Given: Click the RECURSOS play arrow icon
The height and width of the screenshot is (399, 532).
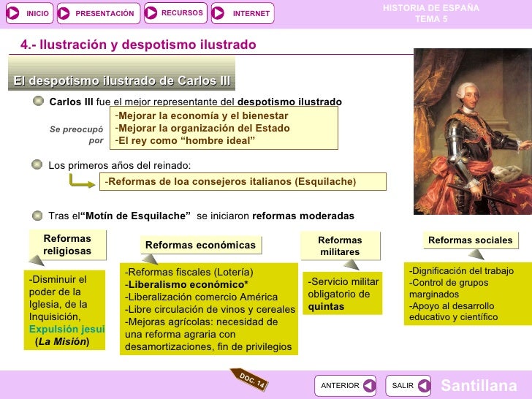Looking at the screenshot, I should (x=151, y=12).
